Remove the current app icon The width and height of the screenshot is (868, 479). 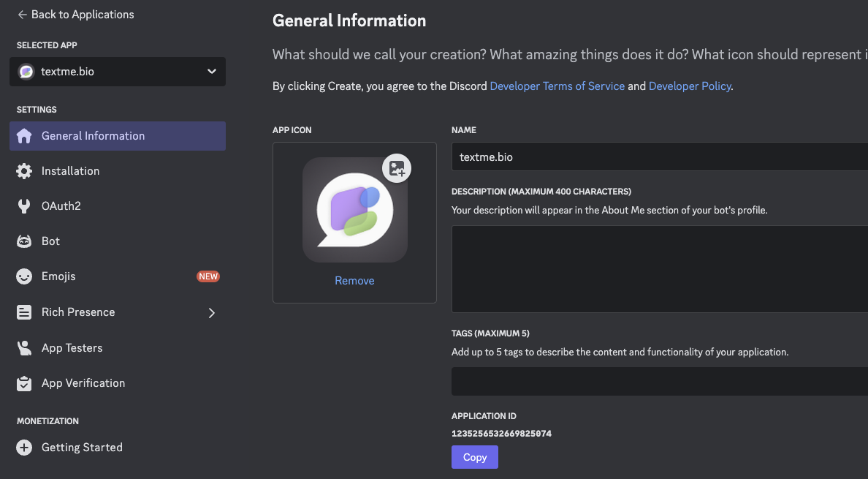(x=354, y=280)
